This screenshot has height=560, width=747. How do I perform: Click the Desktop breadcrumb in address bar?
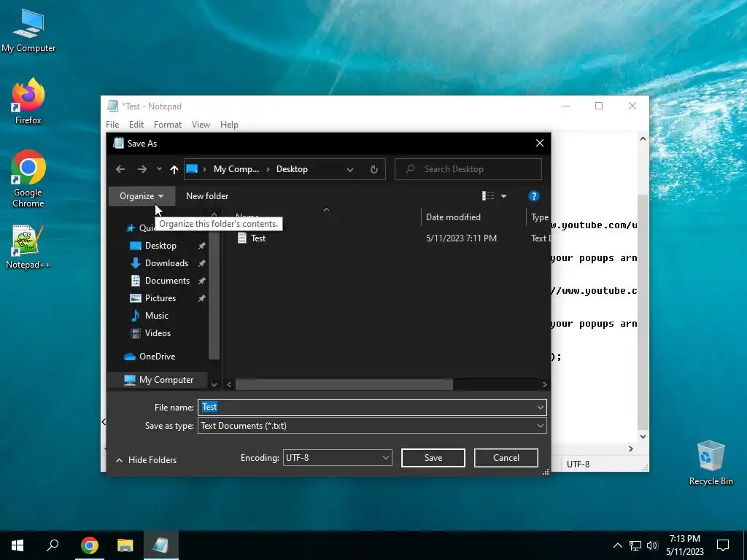coord(292,169)
